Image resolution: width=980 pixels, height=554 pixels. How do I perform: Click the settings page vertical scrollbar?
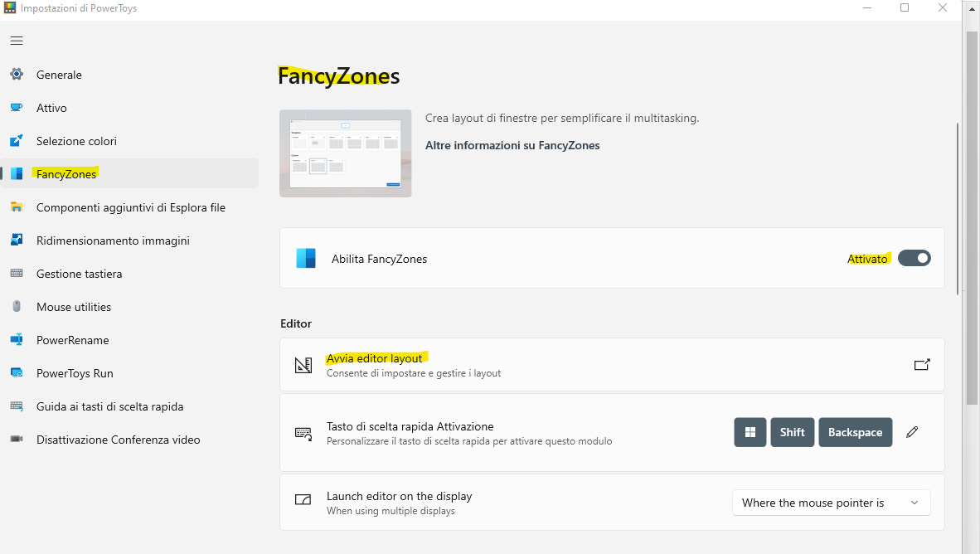(x=958, y=207)
